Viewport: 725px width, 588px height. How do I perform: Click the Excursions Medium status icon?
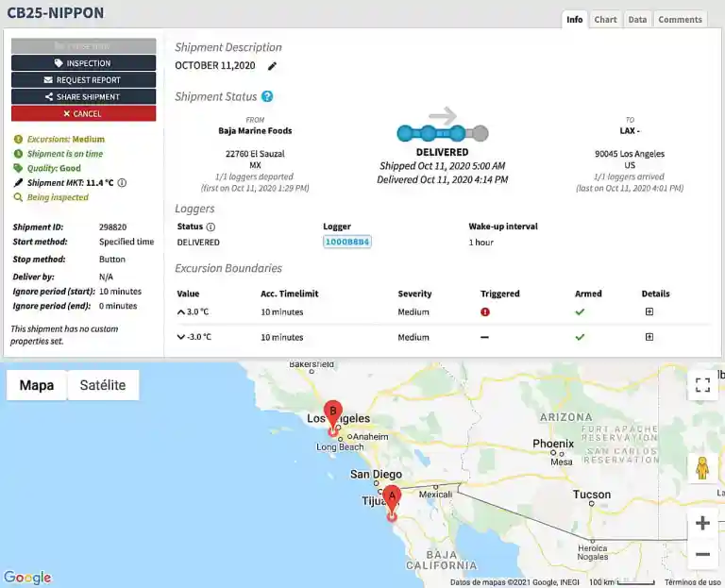tap(18, 139)
